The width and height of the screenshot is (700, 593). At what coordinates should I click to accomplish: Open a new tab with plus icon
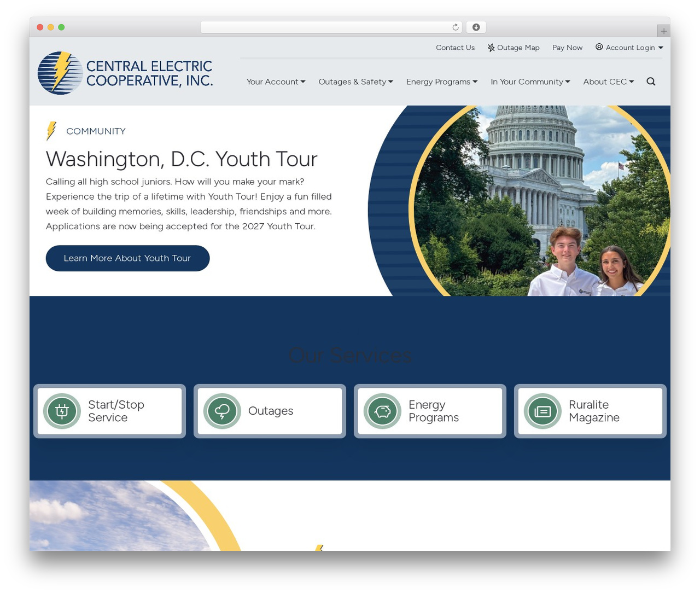[x=663, y=31]
